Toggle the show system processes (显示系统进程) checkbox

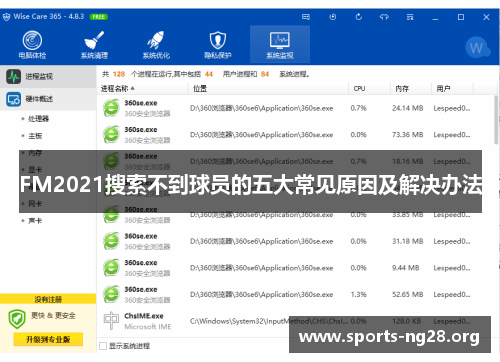click(103, 346)
